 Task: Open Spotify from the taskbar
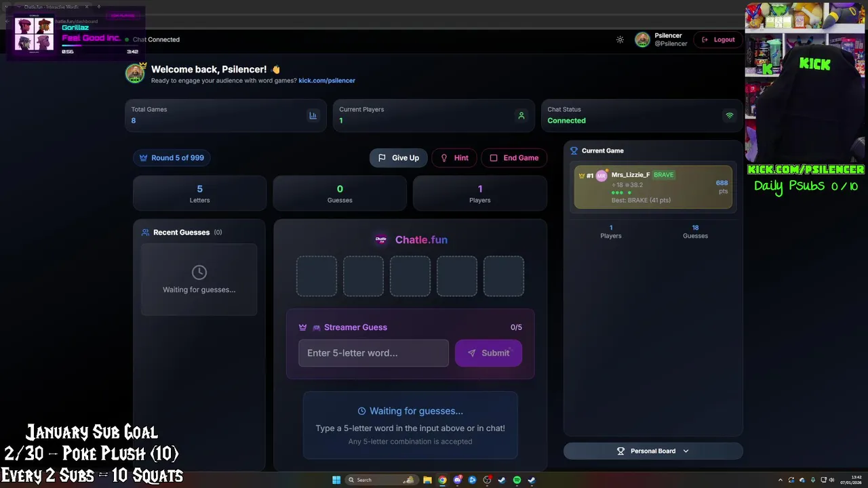[517, 480]
